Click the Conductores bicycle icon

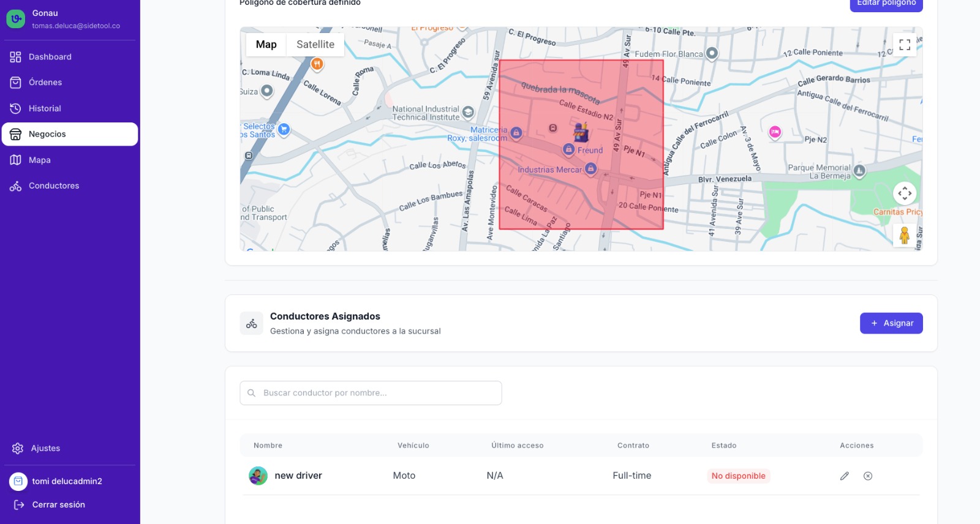point(16,186)
